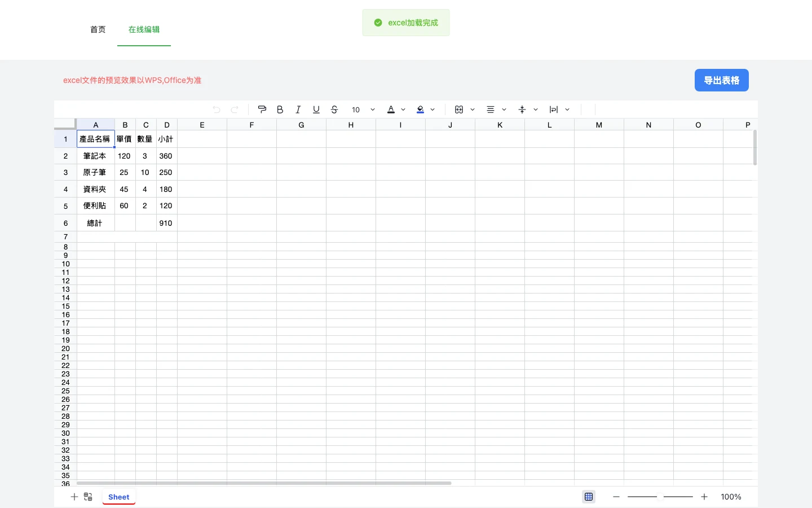Toggle bold formatting
The image size is (812, 508).
(x=280, y=110)
